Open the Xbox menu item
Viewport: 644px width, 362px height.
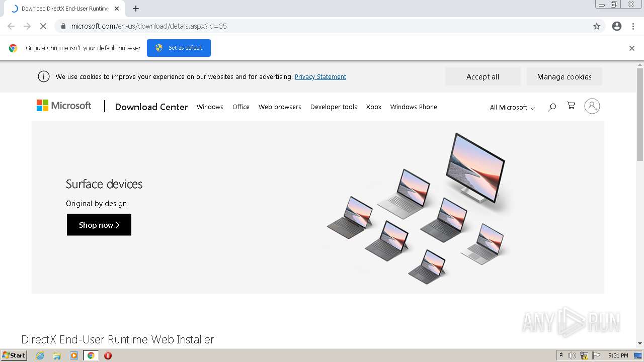pyautogui.click(x=374, y=107)
